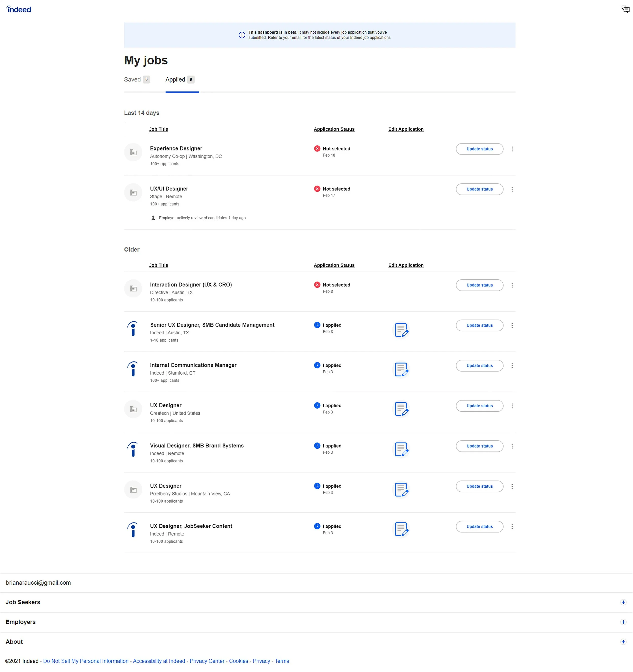The height and width of the screenshot is (672, 633).
Task: Open Privacy footer link
Action: pyautogui.click(x=262, y=661)
